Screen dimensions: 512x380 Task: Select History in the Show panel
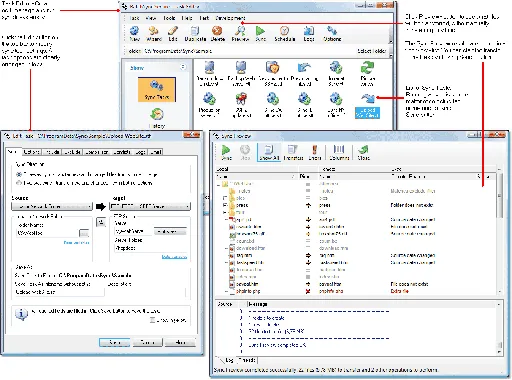(157, 118)
